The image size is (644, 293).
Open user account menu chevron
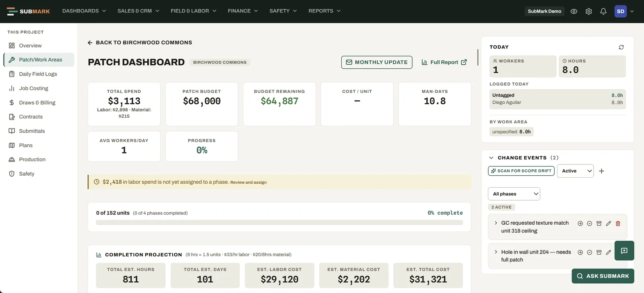tap(632, 11)
